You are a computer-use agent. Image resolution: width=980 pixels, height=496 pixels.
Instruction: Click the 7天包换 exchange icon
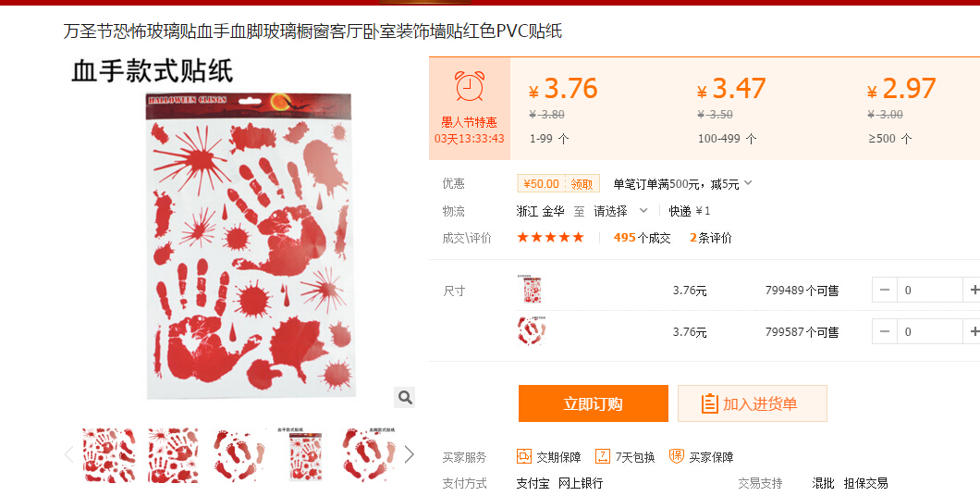[603, 456]
